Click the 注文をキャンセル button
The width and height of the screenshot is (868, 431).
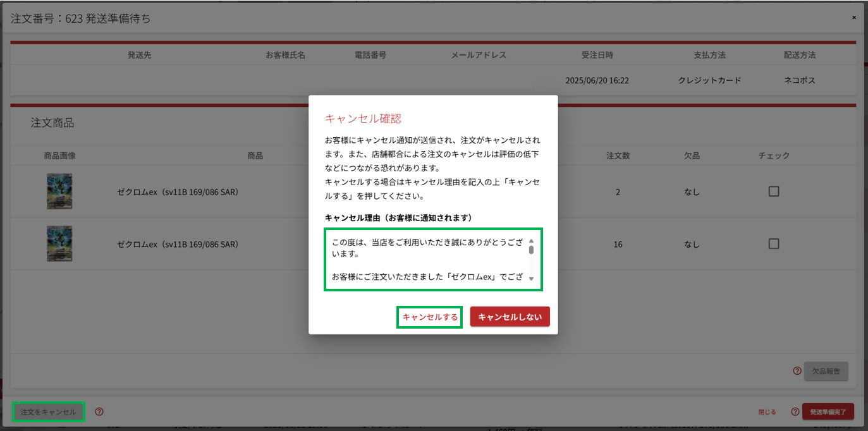(49, 412)
